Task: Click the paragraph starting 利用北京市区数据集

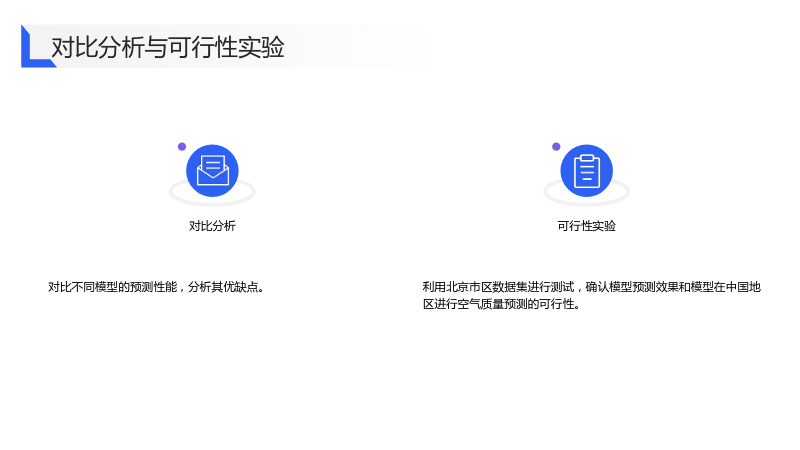Action: pyautogui.click(x=592, y=295)
